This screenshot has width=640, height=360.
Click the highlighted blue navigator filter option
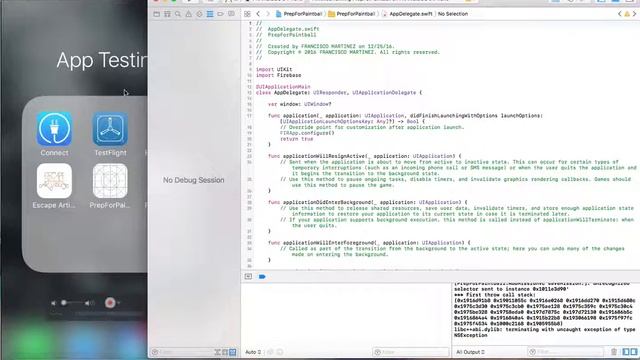[233, 352]
